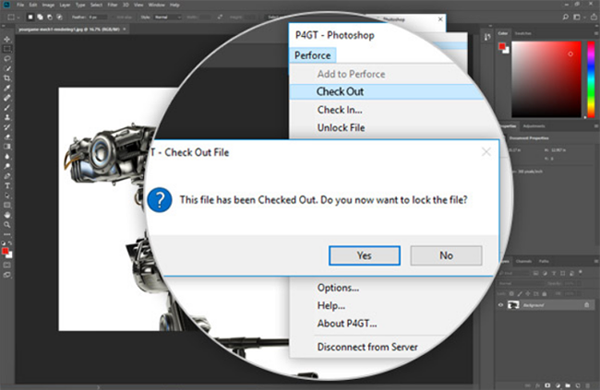Select the Healing Brush tool
The width and height of the screenshot is (600, 390).
point(7,98)
